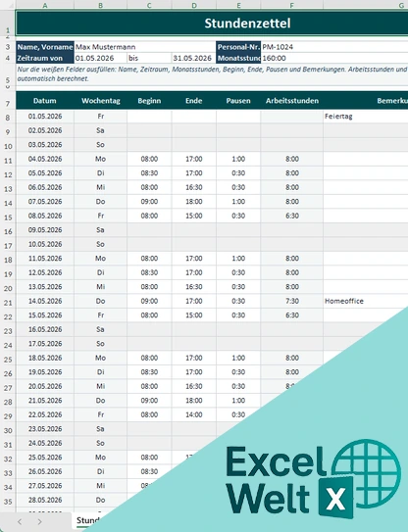Viewport: 408px width, 532px height.
Task: Click weekday 'Sa' on 23.05.2026 row
Action: (101, 429)
